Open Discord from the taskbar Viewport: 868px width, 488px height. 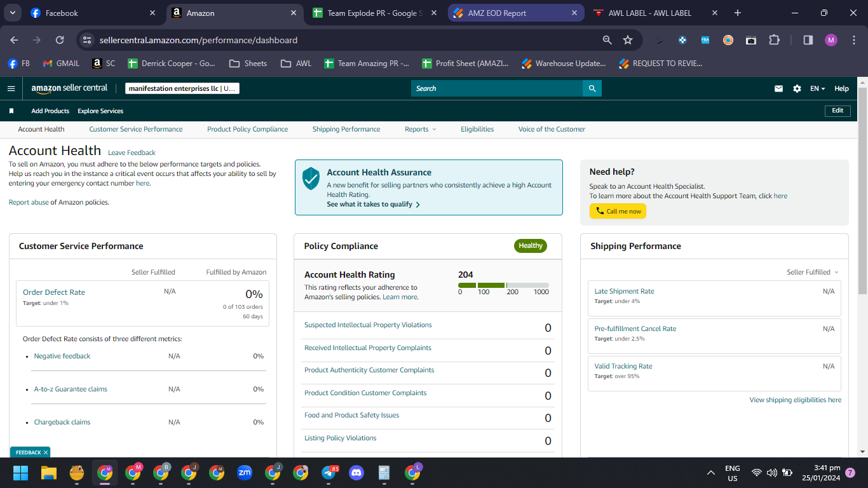coord(356,473)
